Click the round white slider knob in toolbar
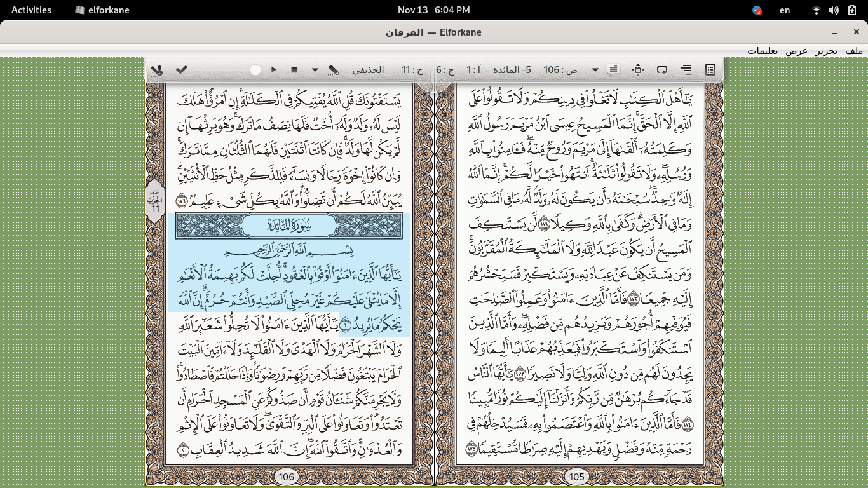Viewport: 868px width, 488px height. click(255, 70)
